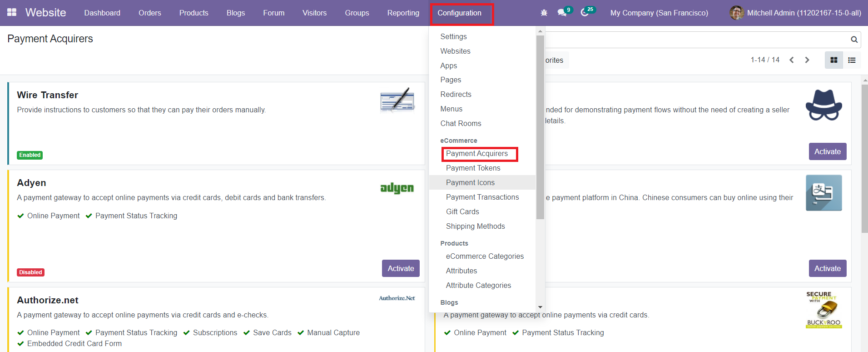The width and height of the screenshot is (868, 352).
Task: Click the Disabled badge on Adyen
Action: 30,272
